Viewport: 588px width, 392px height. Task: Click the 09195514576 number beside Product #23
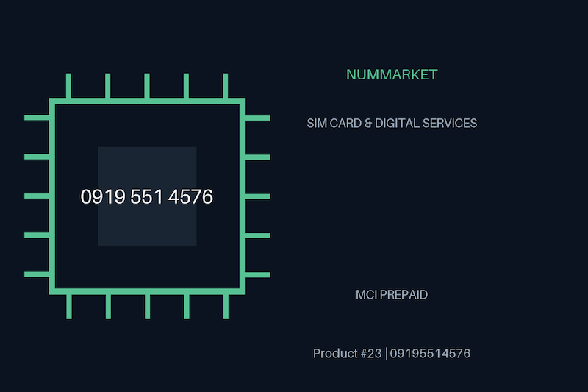pos(430,353)
